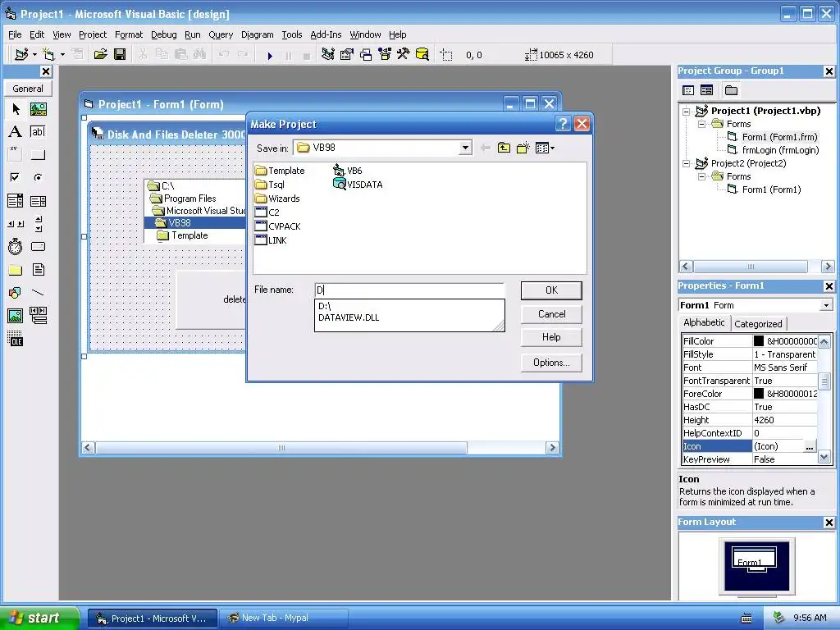The image size is (840, 630).
Task: Open Properties Window from toolbar
Action: (x=347, y=55)
